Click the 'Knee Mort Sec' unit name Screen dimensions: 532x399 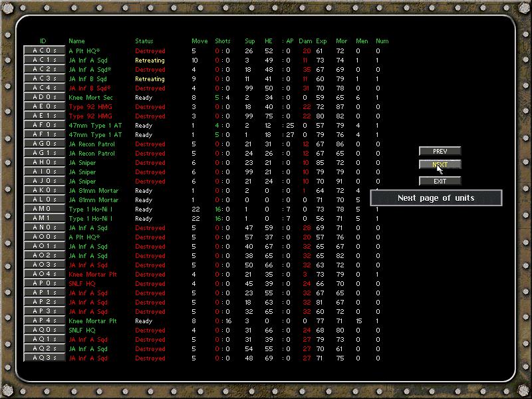click(90, 98)
